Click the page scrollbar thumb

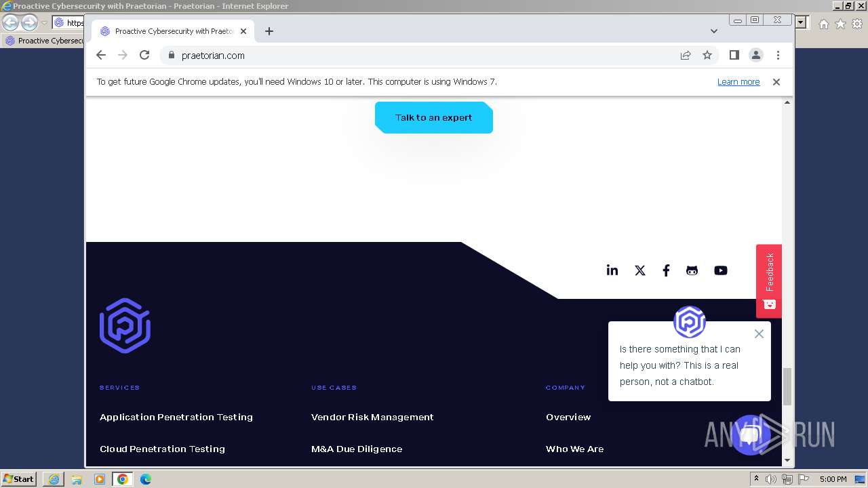787,386
